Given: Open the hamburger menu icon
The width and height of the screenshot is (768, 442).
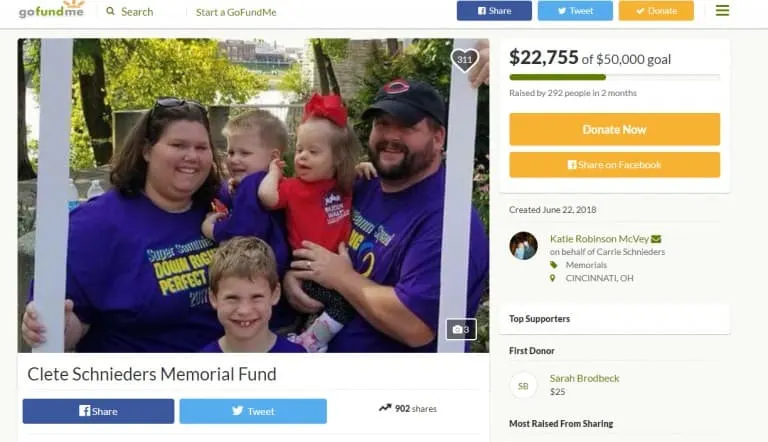Looking at the screenshot, I should 722,10.
